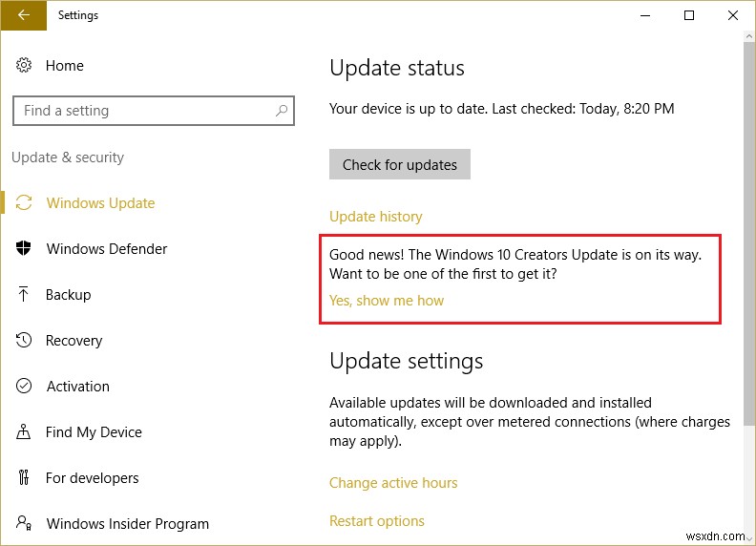Click the Activation checkmark circle icon
The width and height of the screenshot is (756, 546).
24,387
